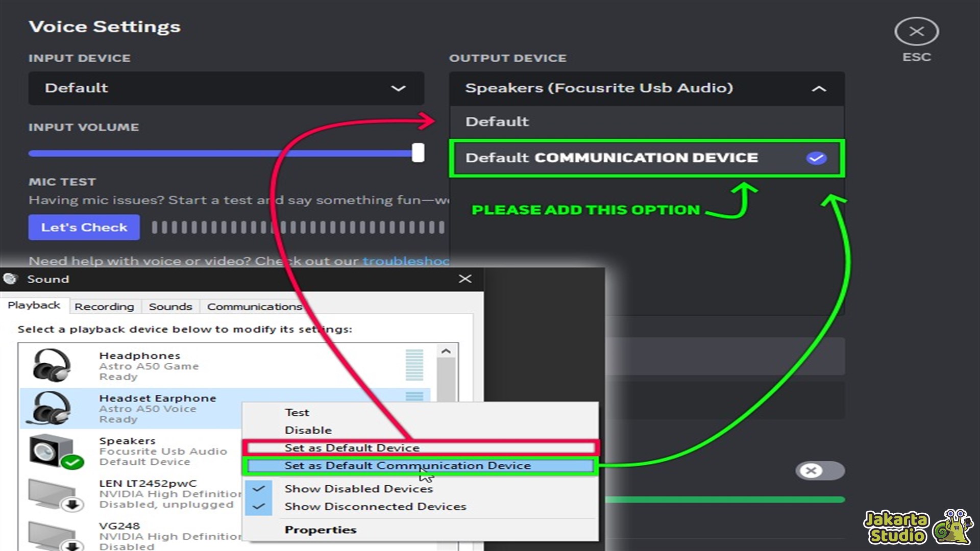Select the Headset Earphone device icon
This screenshot has width=980, height=551.
(x=51, y=408)
